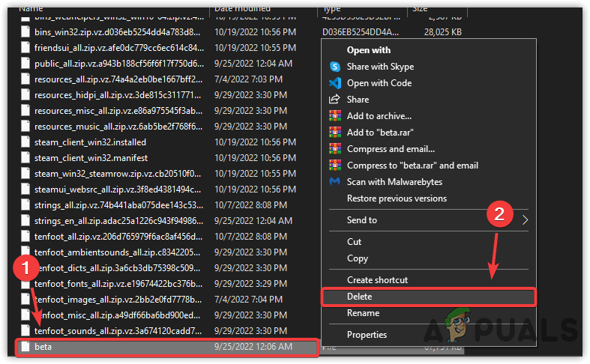Click the share icon beside Share
The image size is (590, 364).
point(334,100)
